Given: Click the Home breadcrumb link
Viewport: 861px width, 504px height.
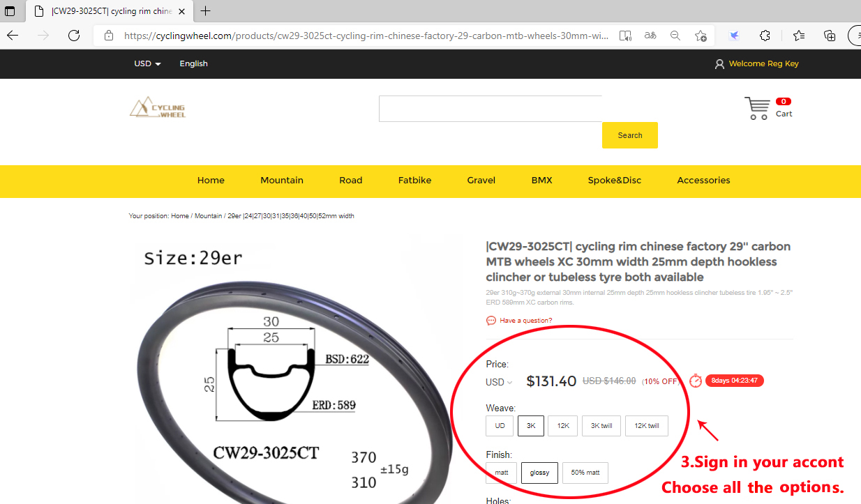Looking at the screenshot, I should [x=180, y=216].
